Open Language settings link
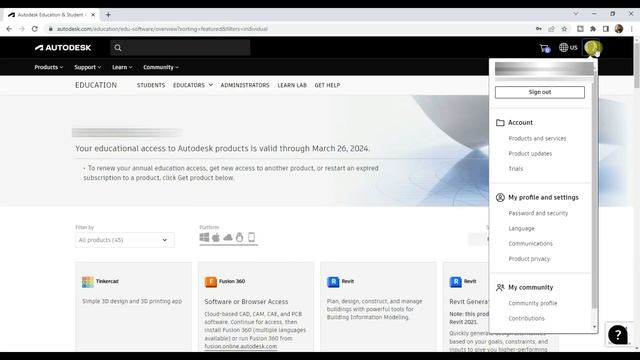Viewport: 640px width, 360px height. point(521,229)
